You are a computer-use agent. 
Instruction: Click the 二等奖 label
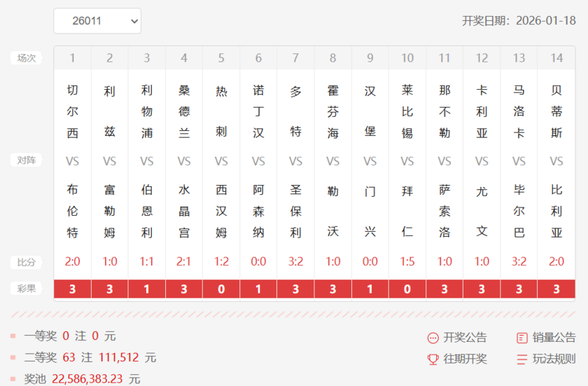(41, 357)
